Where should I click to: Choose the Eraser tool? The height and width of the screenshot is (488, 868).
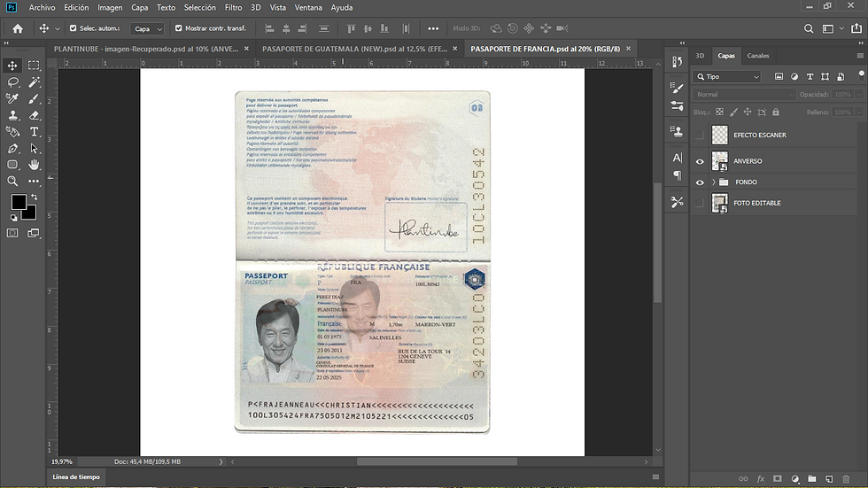[35, 115]
